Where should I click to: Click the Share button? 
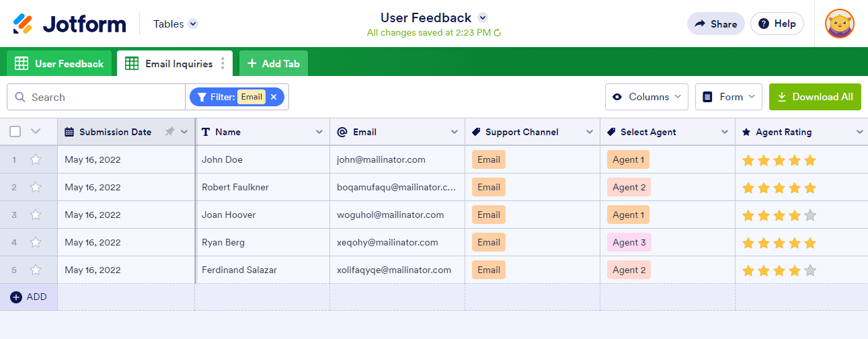[715, 24]
